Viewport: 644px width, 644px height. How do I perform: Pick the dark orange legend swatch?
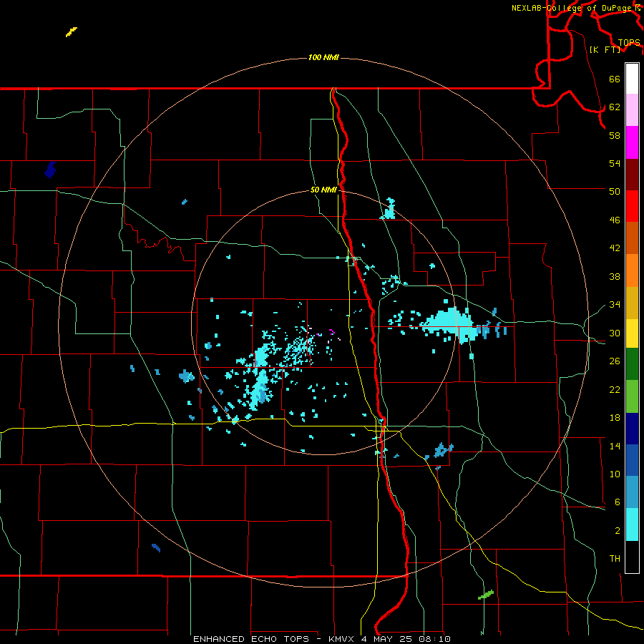point(632,238)
